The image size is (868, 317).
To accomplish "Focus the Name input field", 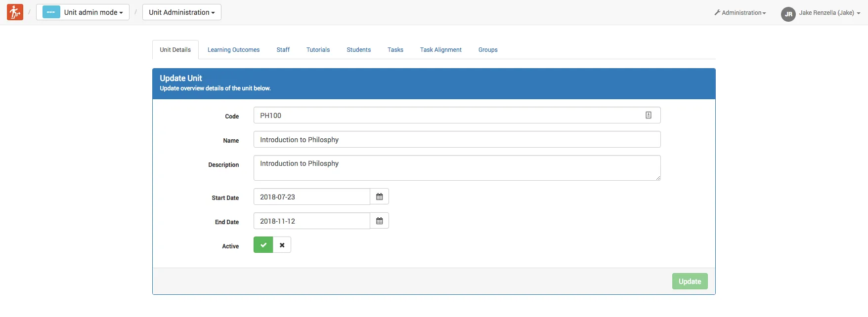I will [x=457, y=139].
